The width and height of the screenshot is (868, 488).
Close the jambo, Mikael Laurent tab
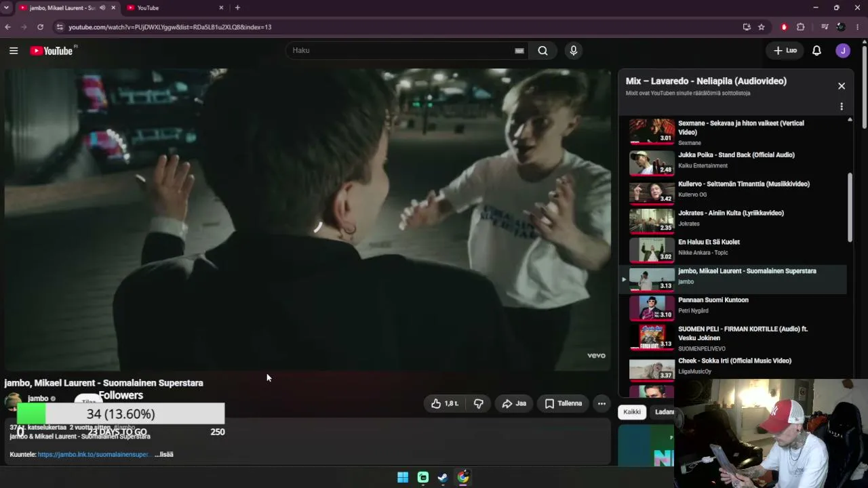[x=113, y=7]
